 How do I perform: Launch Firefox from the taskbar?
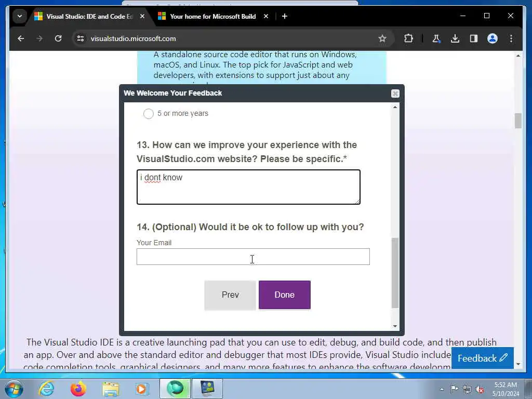tap(78, 389)
